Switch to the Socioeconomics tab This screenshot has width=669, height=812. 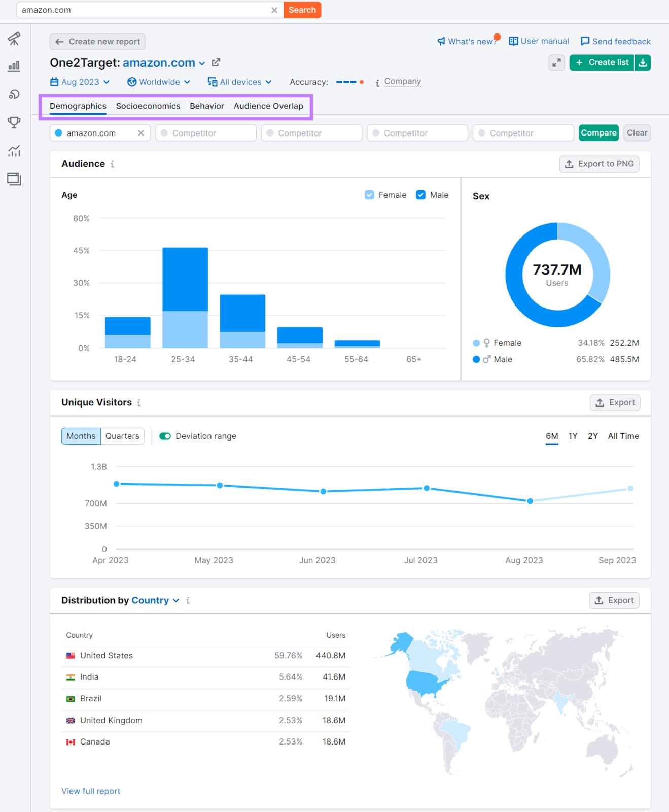pyautogui.click(x=148, y=106)
